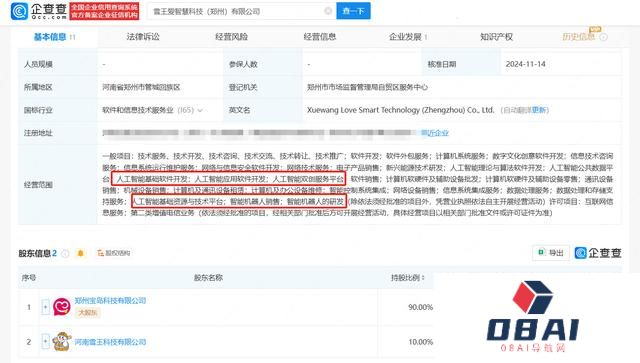
Task: Expand the row for 郑州宝岛科技有限公司
Action: click(45, 306)
